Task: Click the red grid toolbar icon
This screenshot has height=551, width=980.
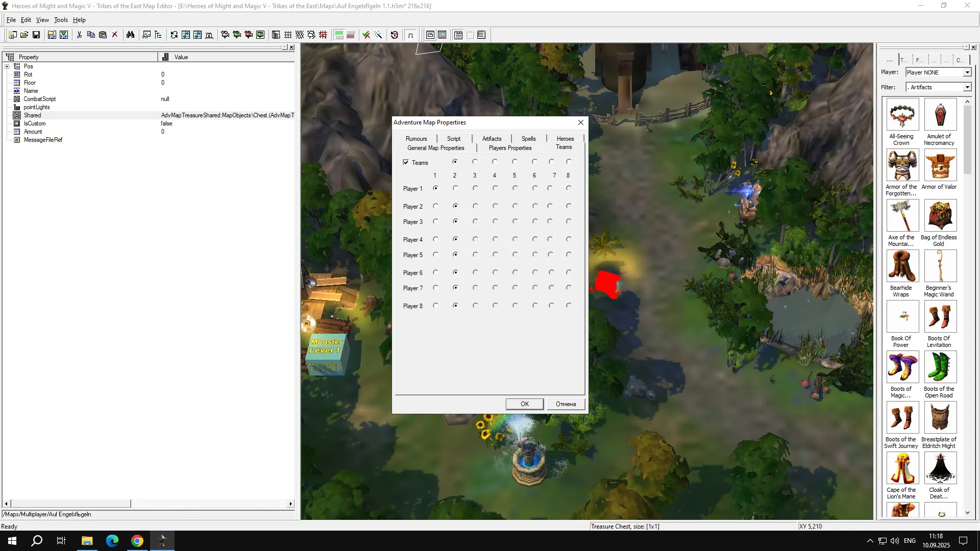Action: (x=323, y=35)
